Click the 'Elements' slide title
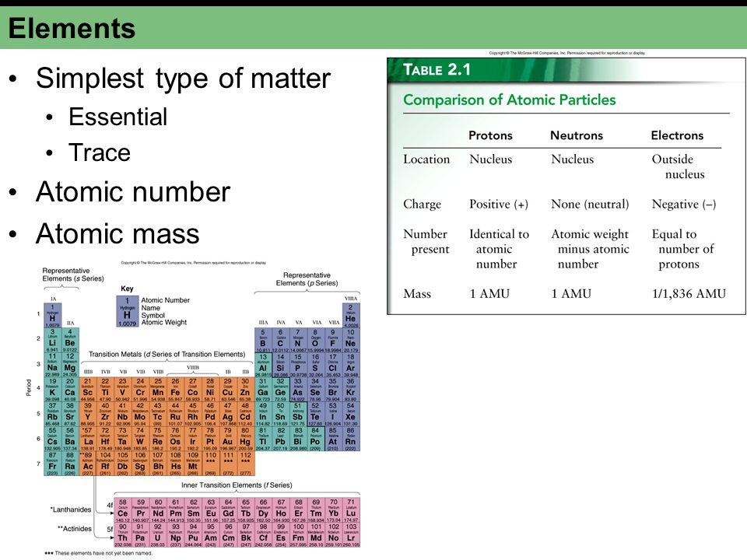This screenshot has height=560, width=747. [72, 28]
